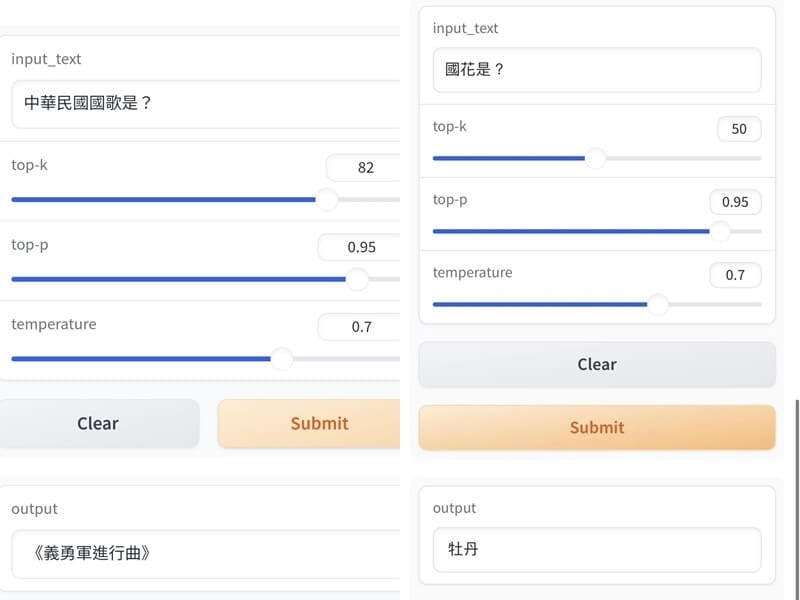Click the left panel Submit button
The height and width of the screenshot is (600, 800).
[x=309, y=423]
